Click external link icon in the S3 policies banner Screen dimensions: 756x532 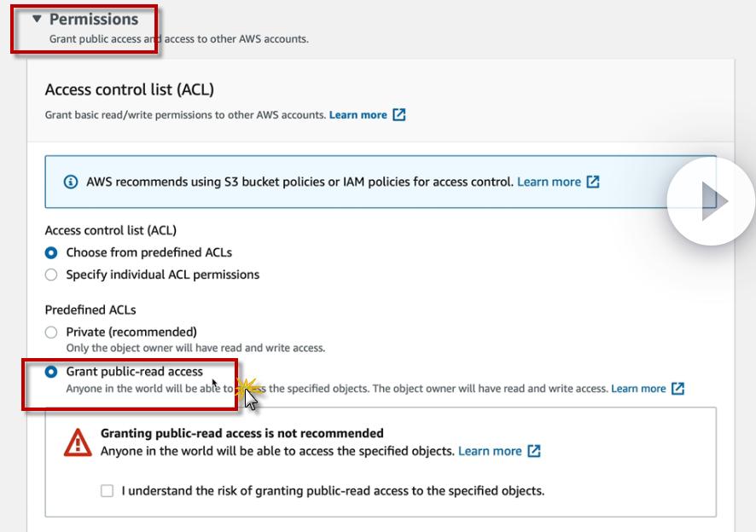pos(593,182)
